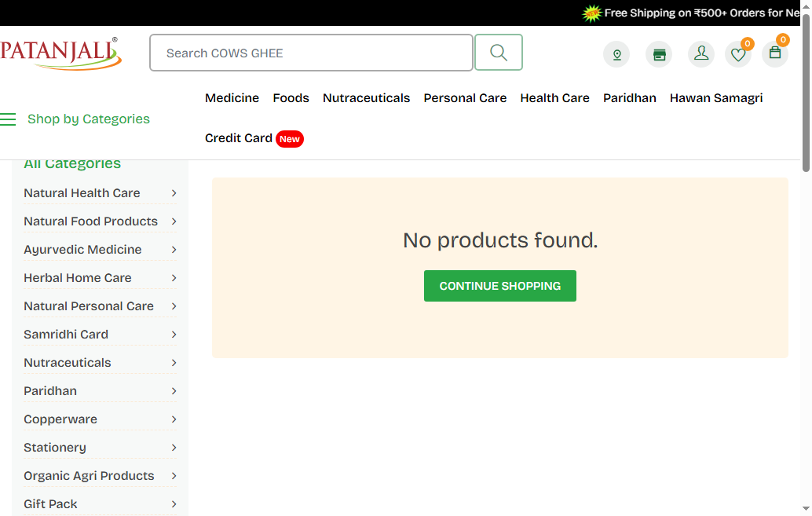Open the Personal Care menu
Screen dimensions: 812x516
465,98
